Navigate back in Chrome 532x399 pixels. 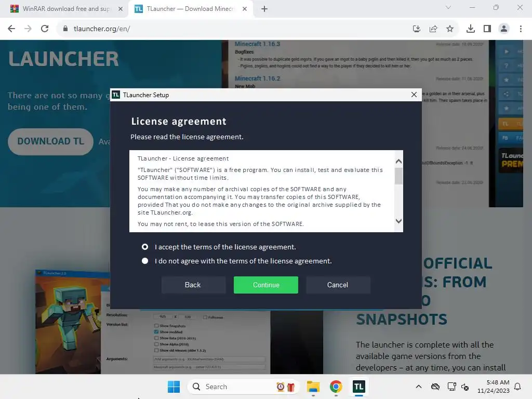[11, 29]
